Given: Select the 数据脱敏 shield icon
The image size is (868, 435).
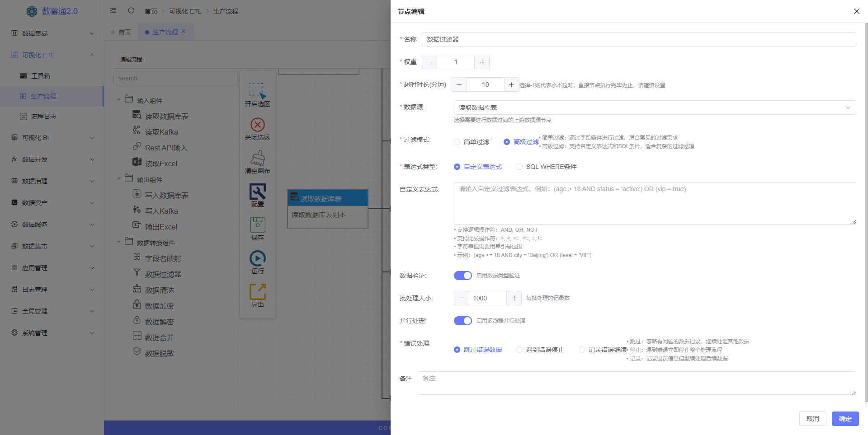Looking at the screenshot, I should point(137,351).
